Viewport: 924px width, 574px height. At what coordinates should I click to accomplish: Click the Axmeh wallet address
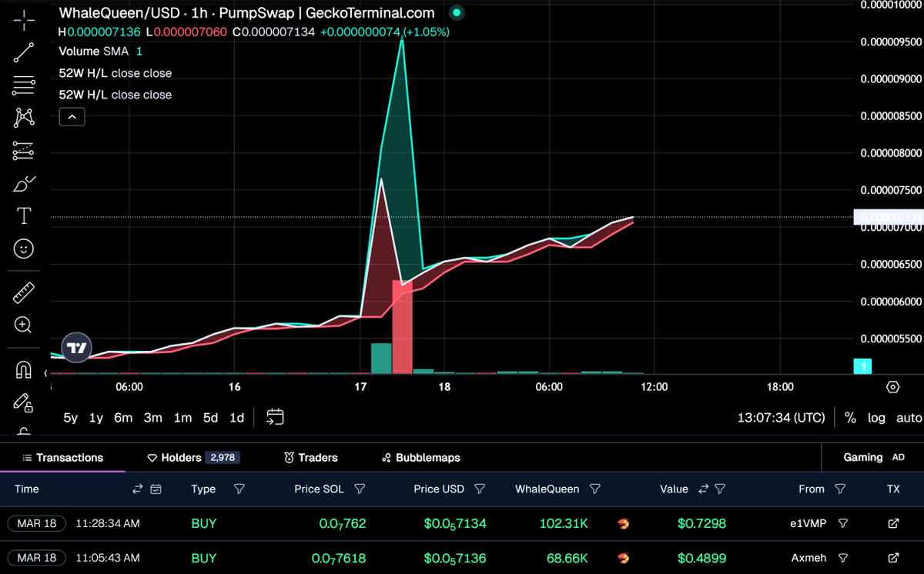coord(809,558)
